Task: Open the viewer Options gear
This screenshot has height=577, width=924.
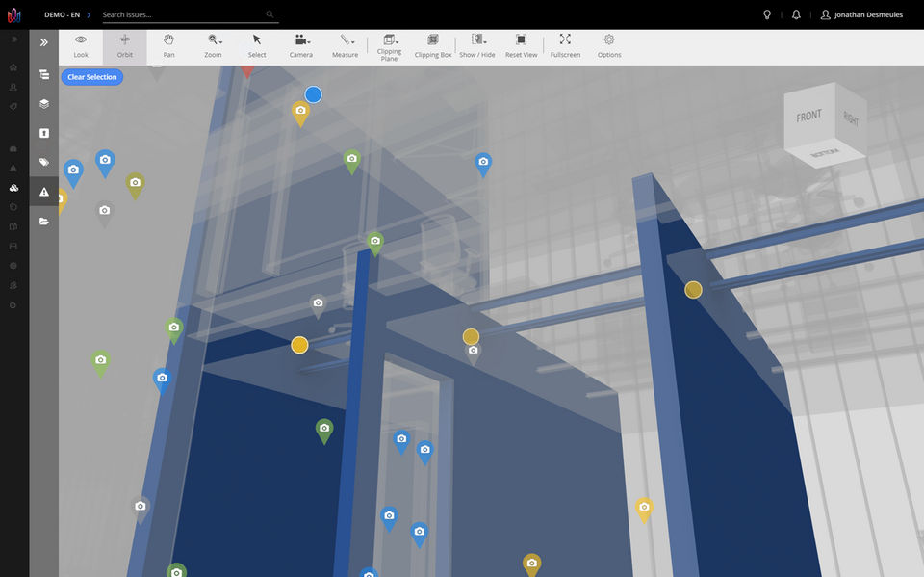Action: (609, 46)
